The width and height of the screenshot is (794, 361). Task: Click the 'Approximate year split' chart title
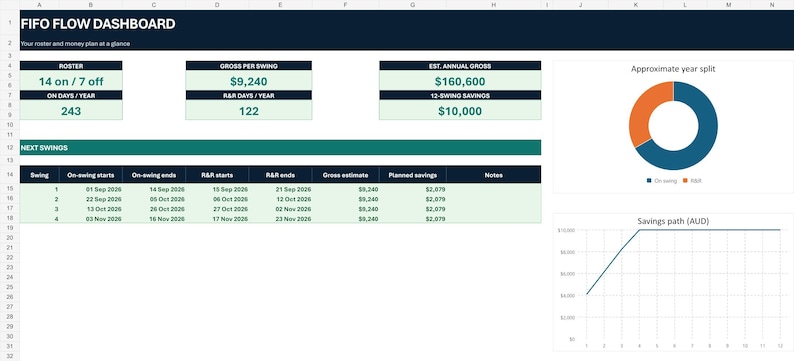coord(673,69)
